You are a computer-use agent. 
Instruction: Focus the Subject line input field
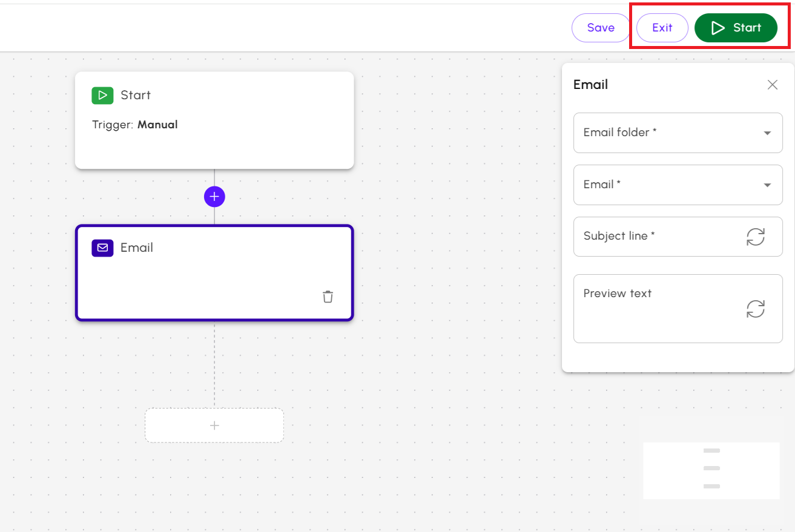click(678, 237)
